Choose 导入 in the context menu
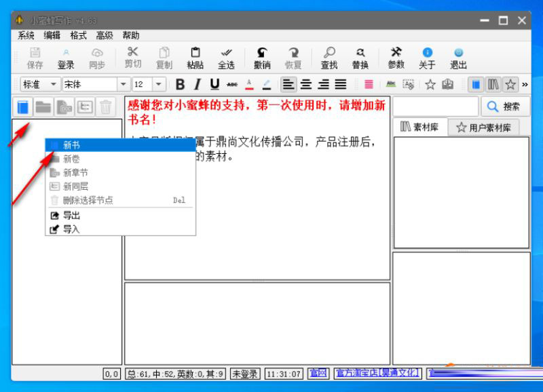The width and height of the screenshot is (543, 392). pyautogui.click(x=121, y=229)
